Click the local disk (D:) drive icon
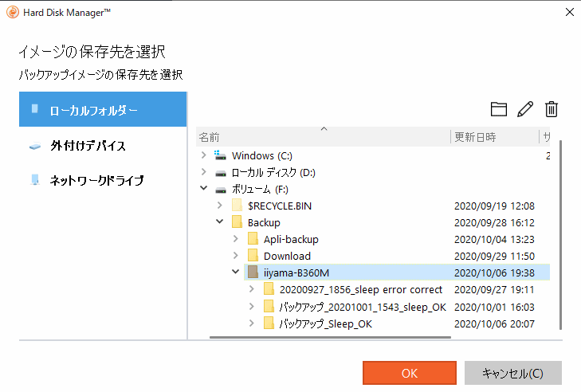The image size is (581, 392). tap(221, 172)
